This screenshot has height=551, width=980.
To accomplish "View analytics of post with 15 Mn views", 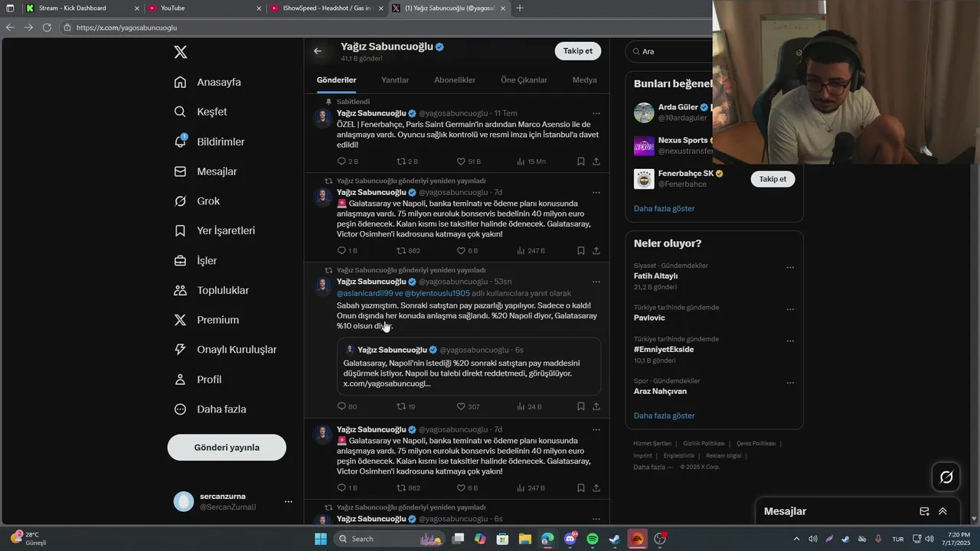I will 531,161.
